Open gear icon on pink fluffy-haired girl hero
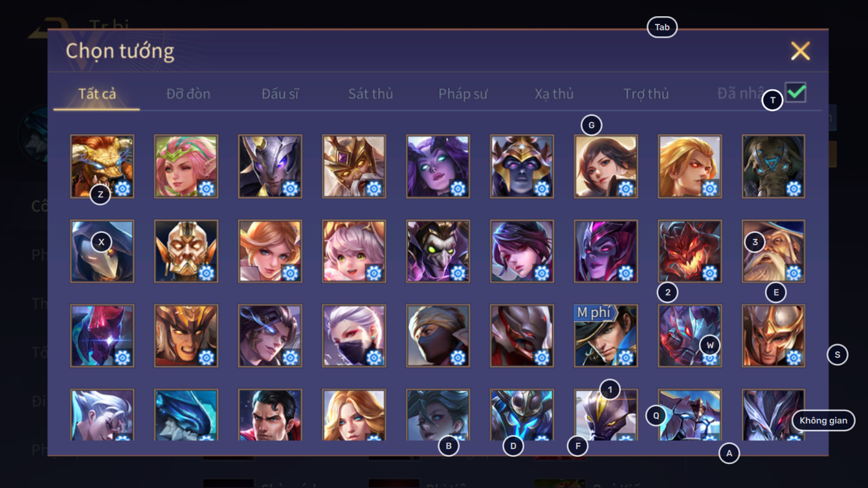 tap(374, 273)
